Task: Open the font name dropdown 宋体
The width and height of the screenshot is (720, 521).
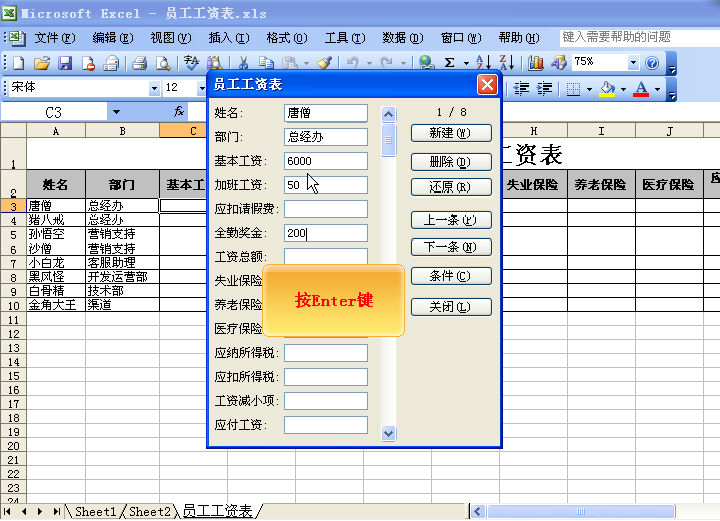Action: [154, 88]
